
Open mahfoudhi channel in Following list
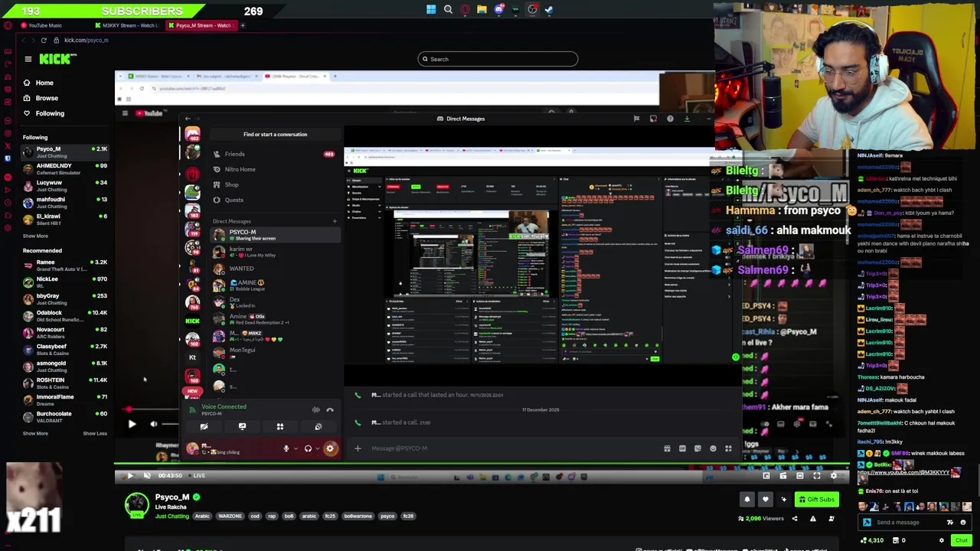[66, 203]
